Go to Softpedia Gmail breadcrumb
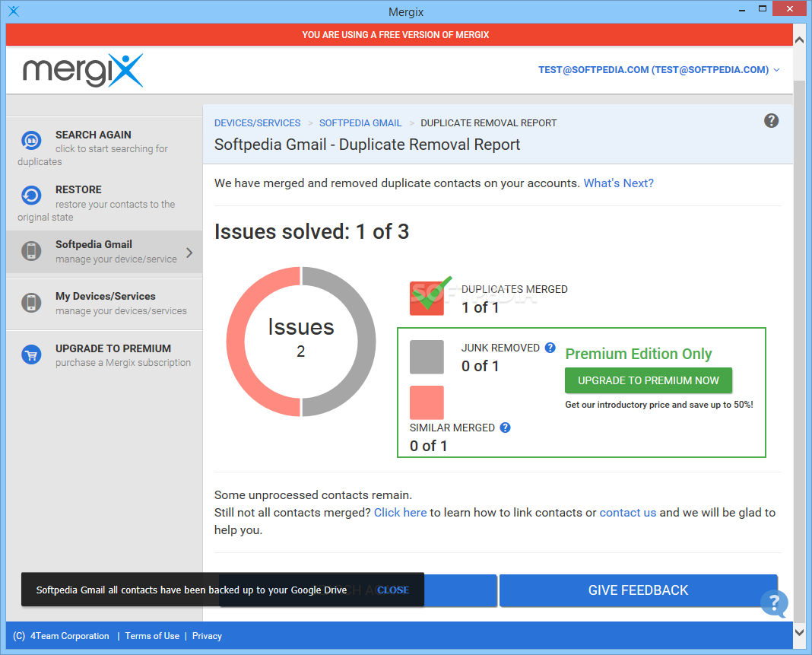 tap(360, 122)
